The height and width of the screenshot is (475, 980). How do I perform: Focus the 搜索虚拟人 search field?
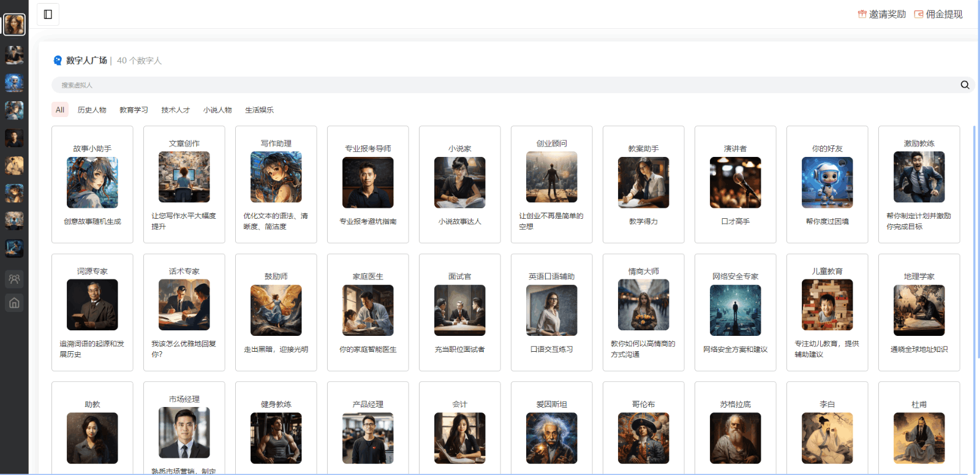[490, 85]
